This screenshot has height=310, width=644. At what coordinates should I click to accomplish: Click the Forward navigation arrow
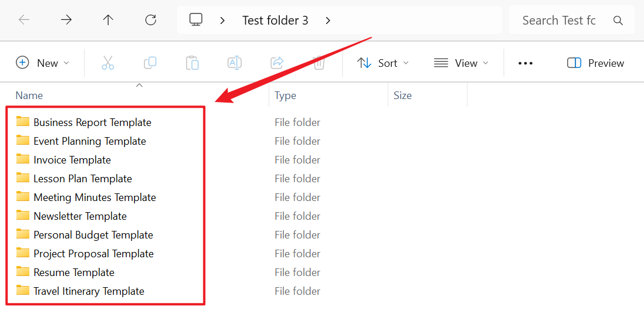pos(66,20)
